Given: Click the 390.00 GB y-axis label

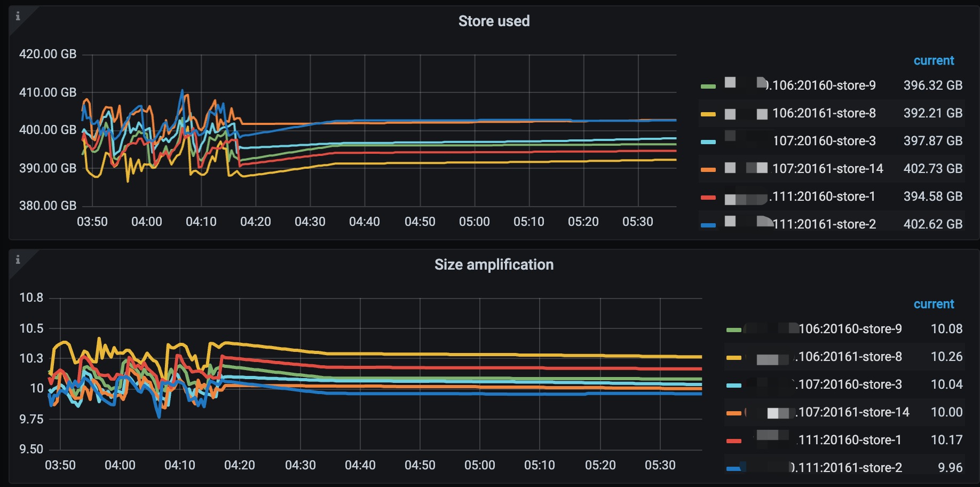Looking at the screenshot, I should [x=48, y=168].
